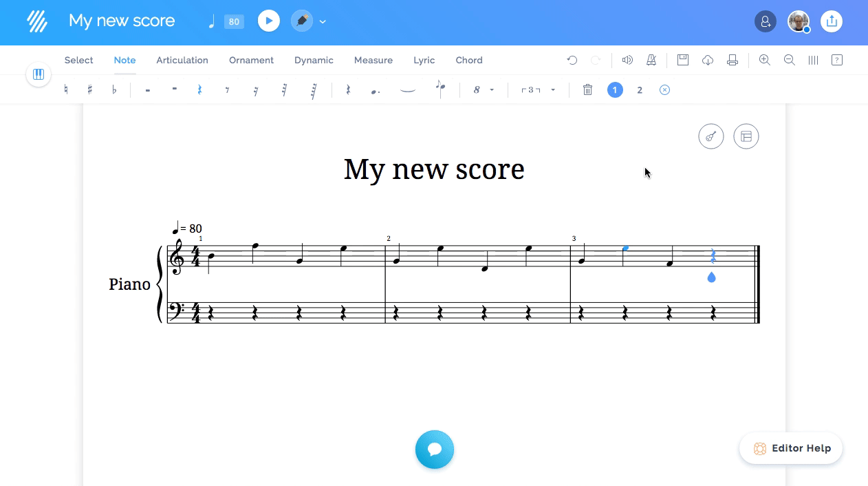Open the Ornament tab
The height and width of the screenshot is (486, 868).
click(251, 60)
